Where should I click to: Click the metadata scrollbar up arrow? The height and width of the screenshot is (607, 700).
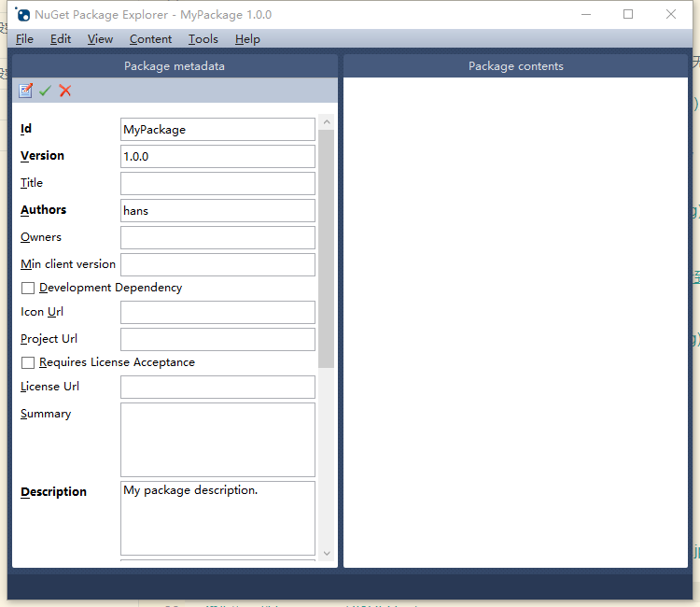tap(327, 122)
